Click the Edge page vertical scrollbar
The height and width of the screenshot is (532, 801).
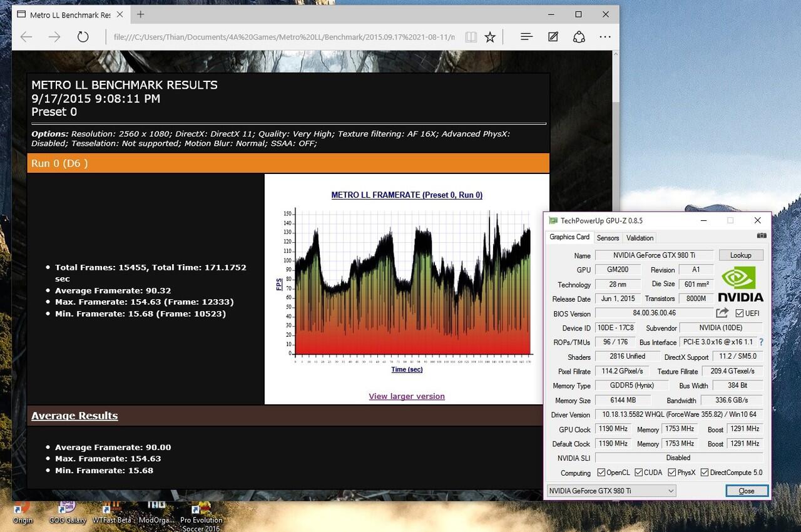coord(615,275)
